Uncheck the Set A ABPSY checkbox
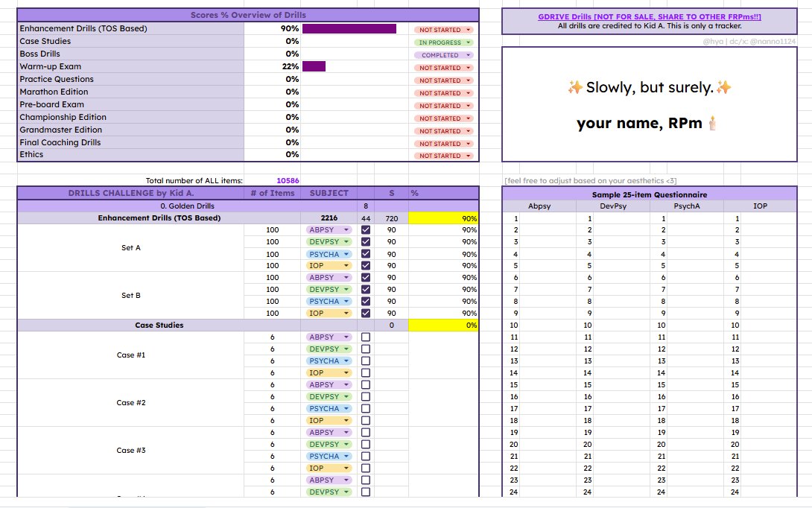 [366, 229]
